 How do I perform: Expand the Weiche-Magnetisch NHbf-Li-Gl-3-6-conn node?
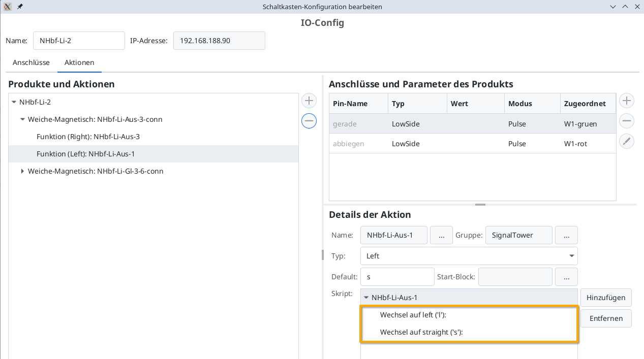[22, 171]
